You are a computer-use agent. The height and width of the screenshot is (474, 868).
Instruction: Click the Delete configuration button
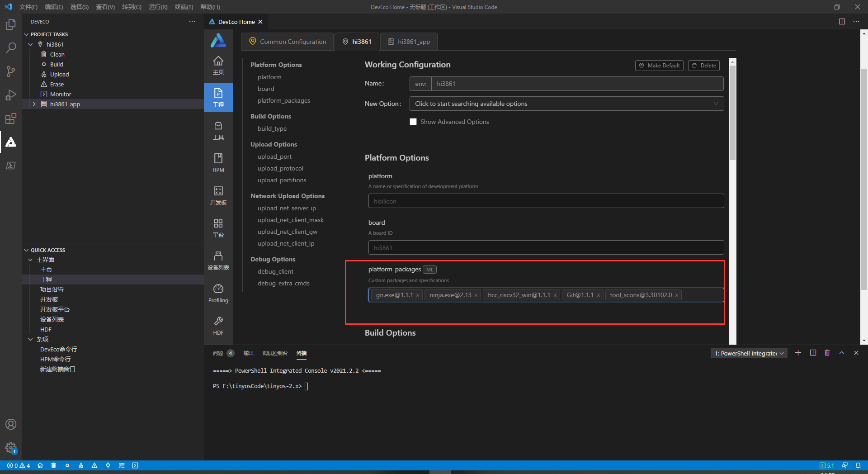704,66
